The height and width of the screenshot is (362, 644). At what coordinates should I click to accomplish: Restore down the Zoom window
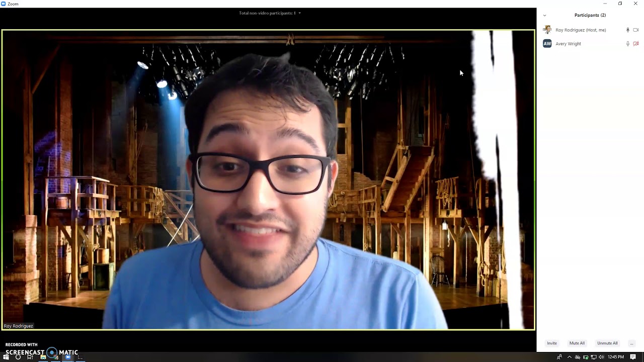pos(620,4)
